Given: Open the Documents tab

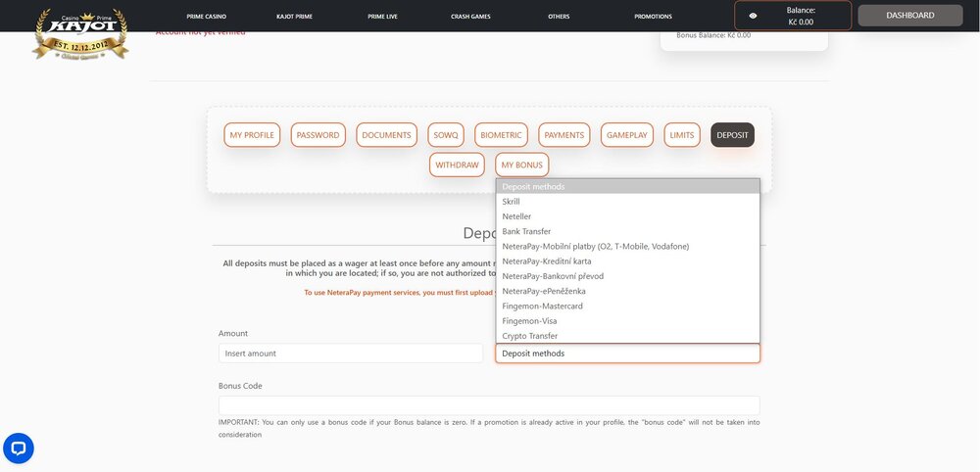Looking at the screenshot, I should click(x=386, y=135).
